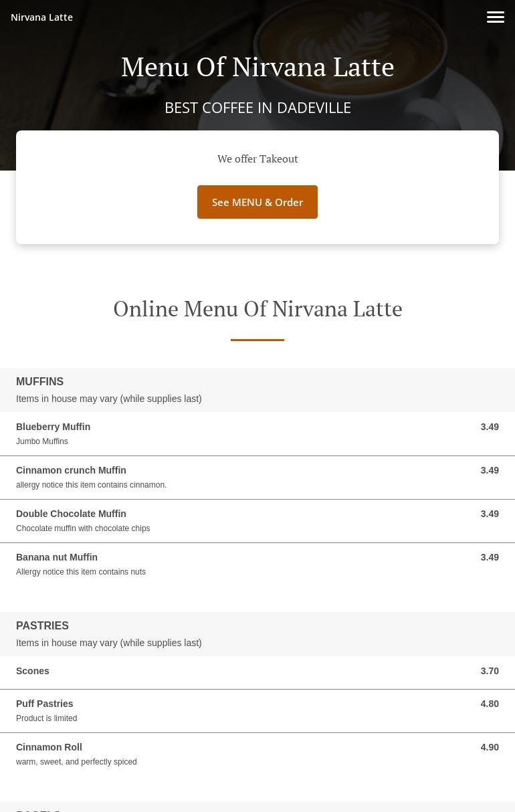
Task: Click the Scones price 3.70
Action: point(490,671)
